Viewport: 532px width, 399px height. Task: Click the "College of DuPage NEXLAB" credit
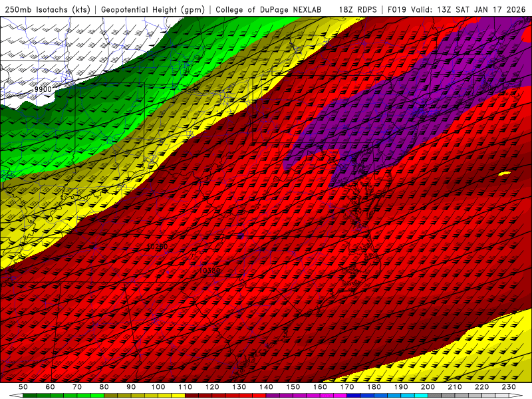pyautogui.click(x=269, y=9)
